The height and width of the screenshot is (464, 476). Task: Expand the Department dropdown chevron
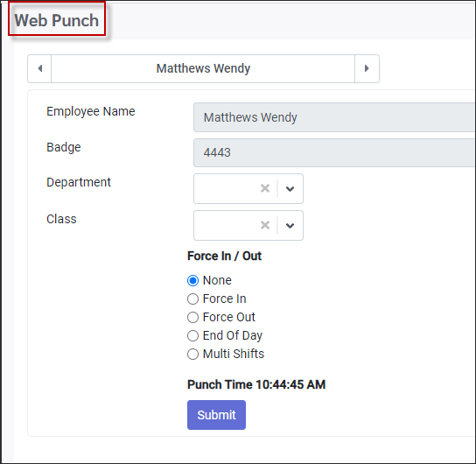coord(290,189)
